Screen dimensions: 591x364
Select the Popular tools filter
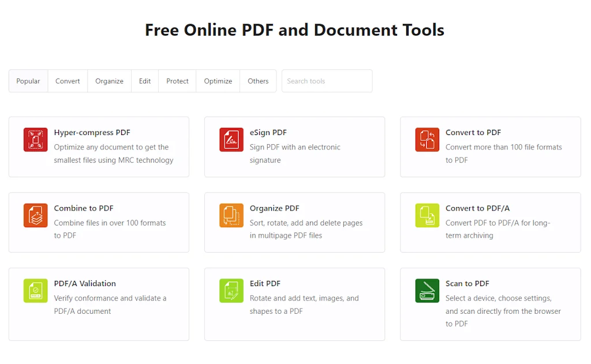click(28, 81)
